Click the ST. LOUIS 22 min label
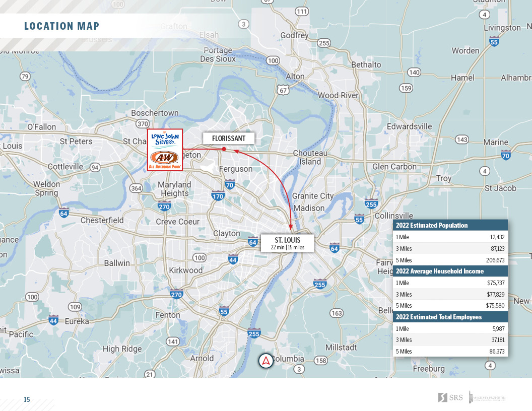This screenshot has height=411, width=532. coord(287,243)
